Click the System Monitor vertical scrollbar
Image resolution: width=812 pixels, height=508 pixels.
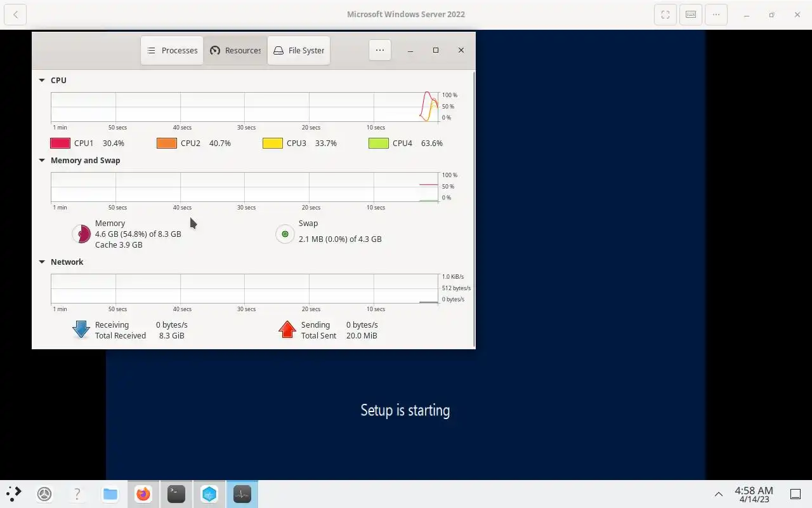[x=473, y=209]
